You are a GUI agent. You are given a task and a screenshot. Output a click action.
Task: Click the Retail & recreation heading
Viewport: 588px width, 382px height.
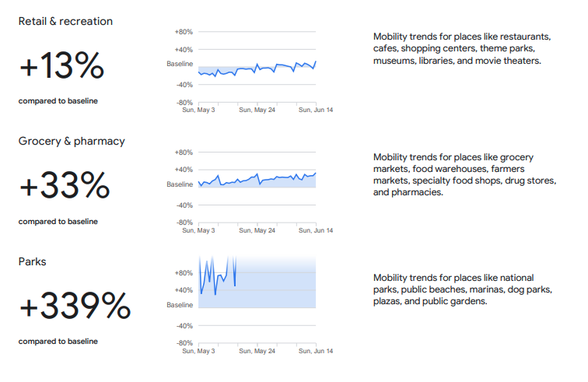65,21
